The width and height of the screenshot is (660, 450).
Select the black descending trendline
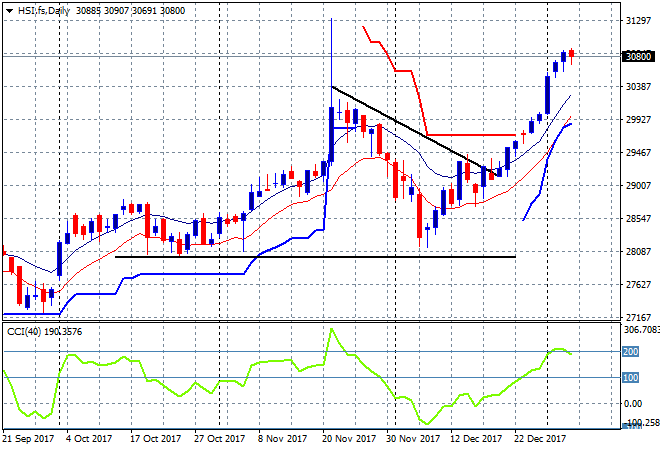[400, 122]
